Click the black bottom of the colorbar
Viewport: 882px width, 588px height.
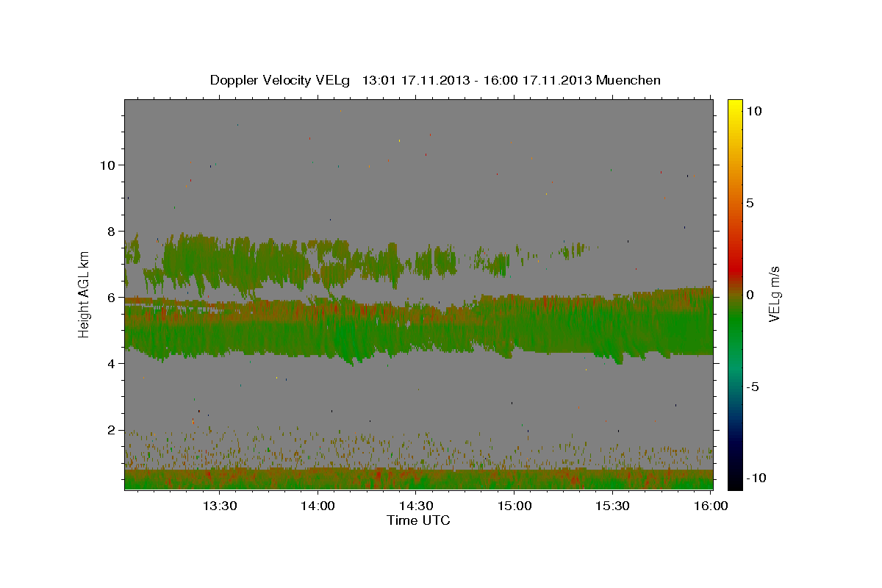[735, 485]
